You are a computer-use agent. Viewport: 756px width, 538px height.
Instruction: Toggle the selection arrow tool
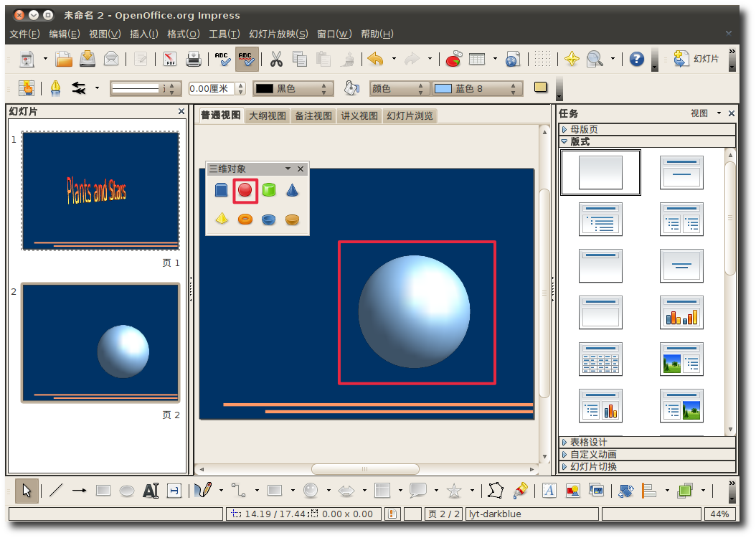(x=27, y=491)
